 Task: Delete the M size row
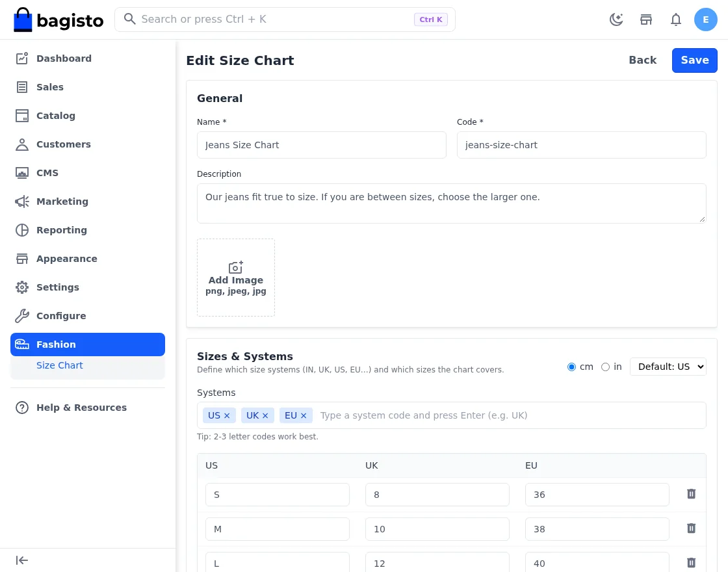692,528
